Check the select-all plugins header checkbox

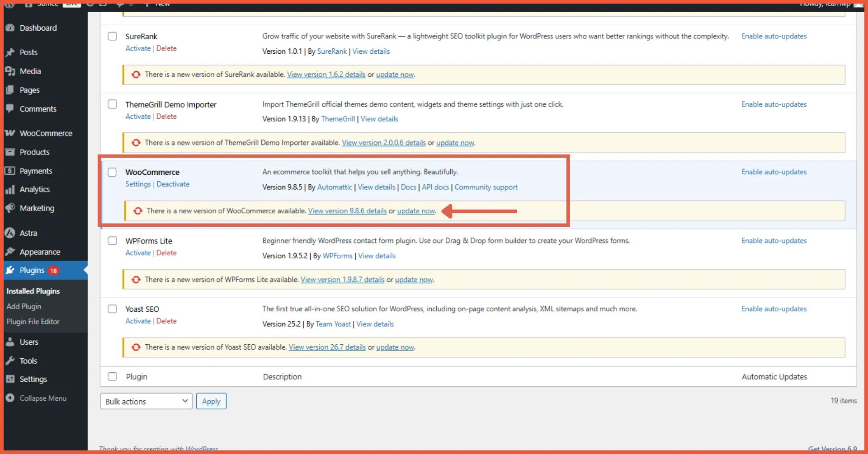pyautogui.click(x=112, y=376)
